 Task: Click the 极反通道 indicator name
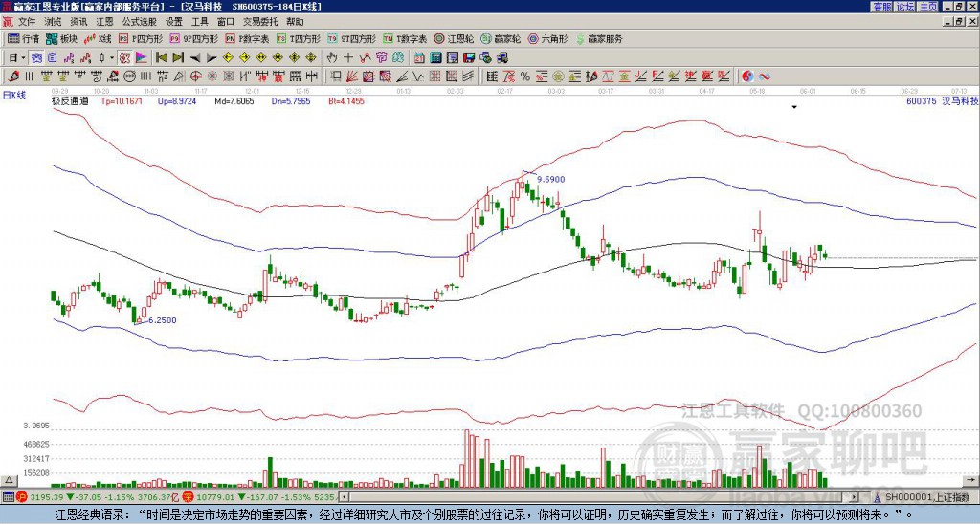coord(69,101)
